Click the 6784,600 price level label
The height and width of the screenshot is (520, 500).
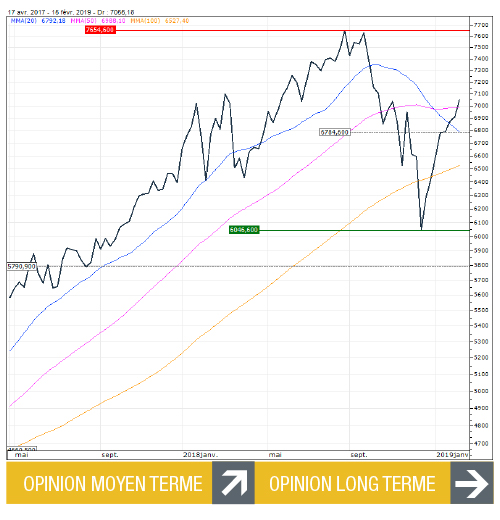coord(335,132)
